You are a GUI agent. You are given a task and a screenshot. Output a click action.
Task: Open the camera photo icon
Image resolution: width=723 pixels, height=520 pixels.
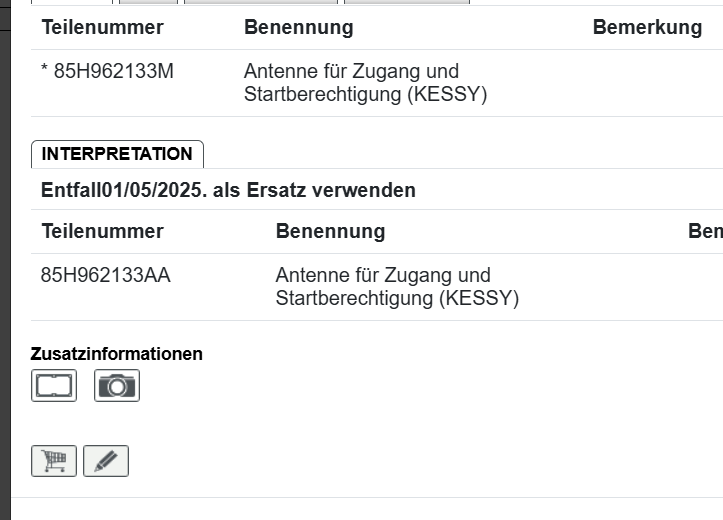click(x=117, y=385)
